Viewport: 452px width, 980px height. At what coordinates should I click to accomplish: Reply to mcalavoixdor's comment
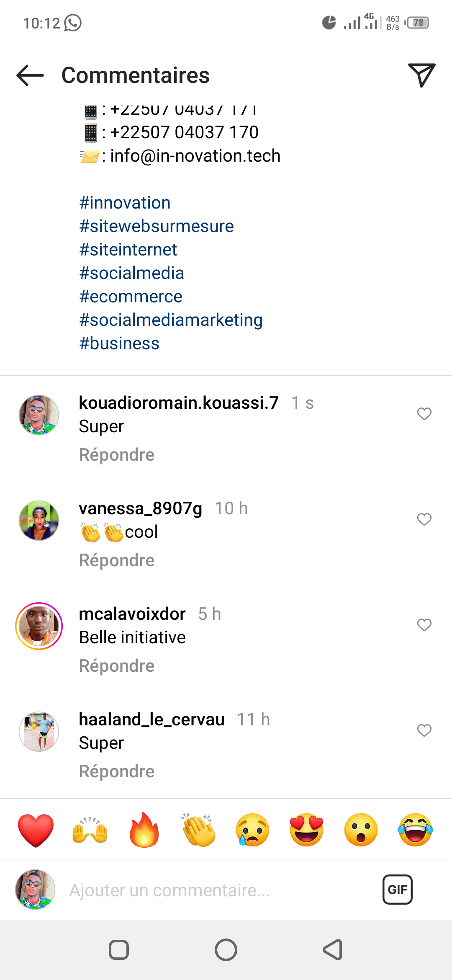click(x=117, y=666)
